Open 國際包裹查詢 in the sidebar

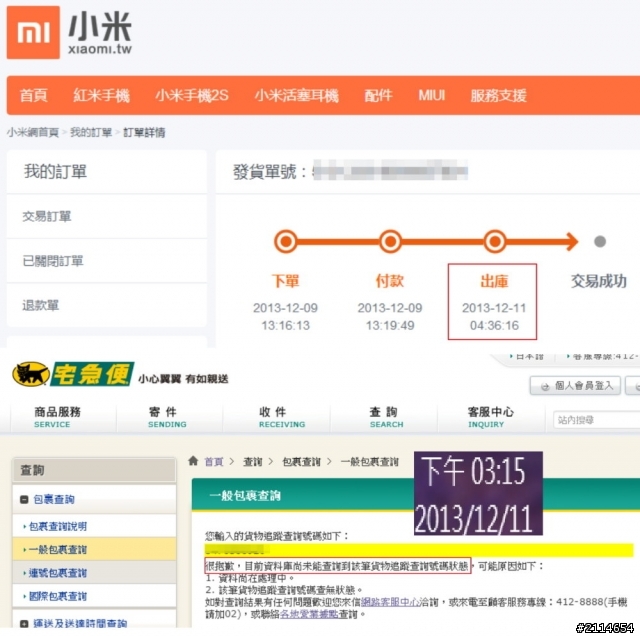(58, 596)
